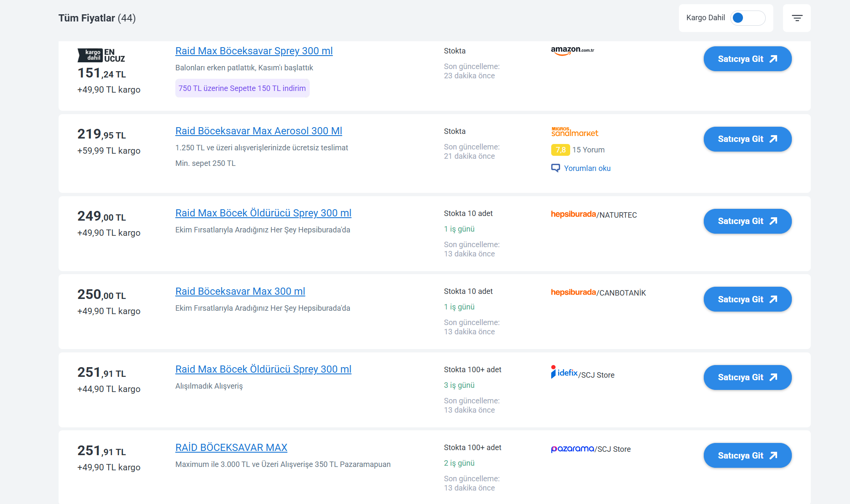
Task: Click the 7.8 rating score badge
Action: pyautogui.click(x=560, y=150)
